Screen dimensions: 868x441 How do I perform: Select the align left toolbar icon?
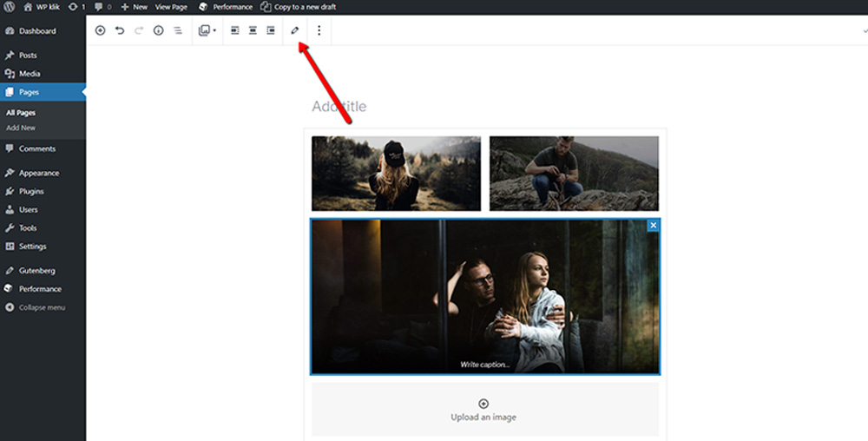pyautogui.click(x=234, y=30)
